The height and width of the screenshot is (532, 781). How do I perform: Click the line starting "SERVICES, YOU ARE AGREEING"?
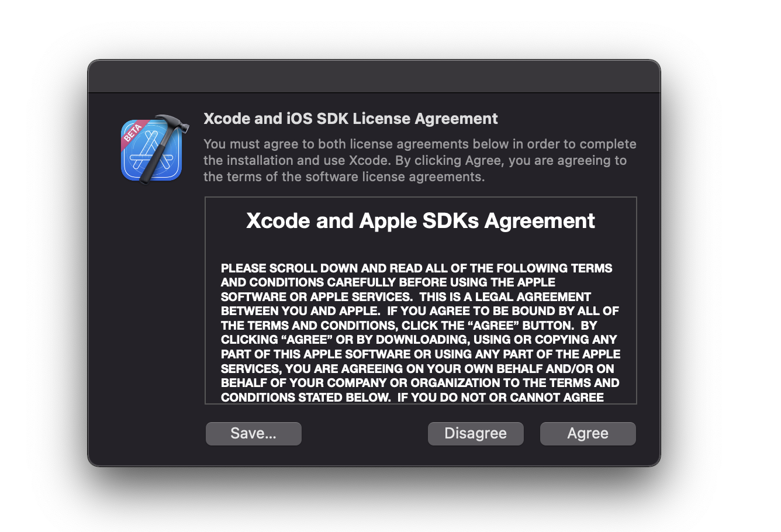pyautogui.click(x=417, y=369)
